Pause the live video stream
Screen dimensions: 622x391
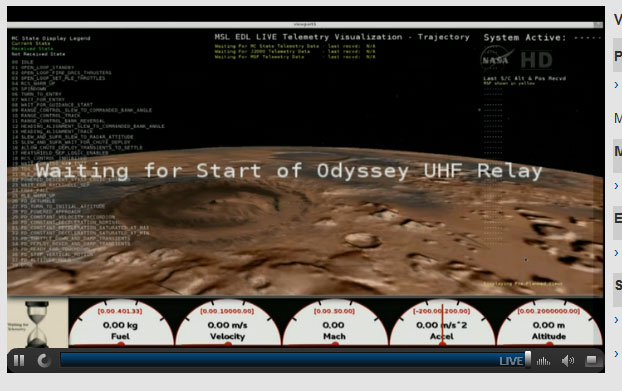(x=19, y=360)
